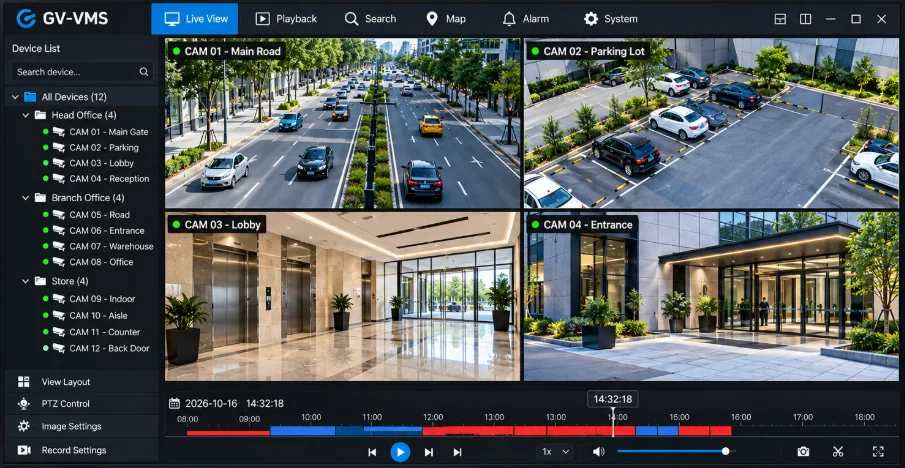Select CAM 04 - Reception device

click(x=96, y=178)
